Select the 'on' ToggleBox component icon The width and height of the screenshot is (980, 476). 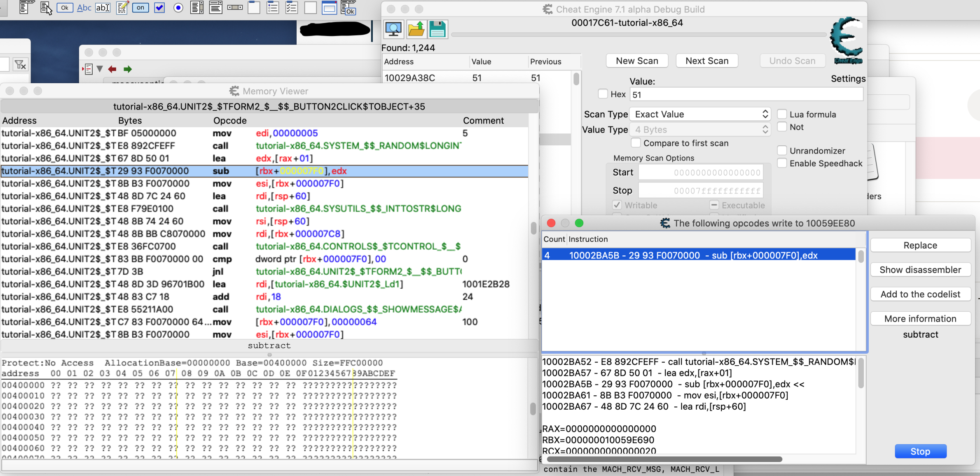pyautogui.click(x=140, y=7)
